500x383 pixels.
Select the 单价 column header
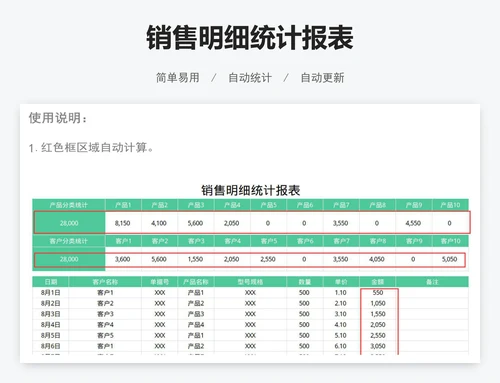pyautogui.click(x=341, y=282)
